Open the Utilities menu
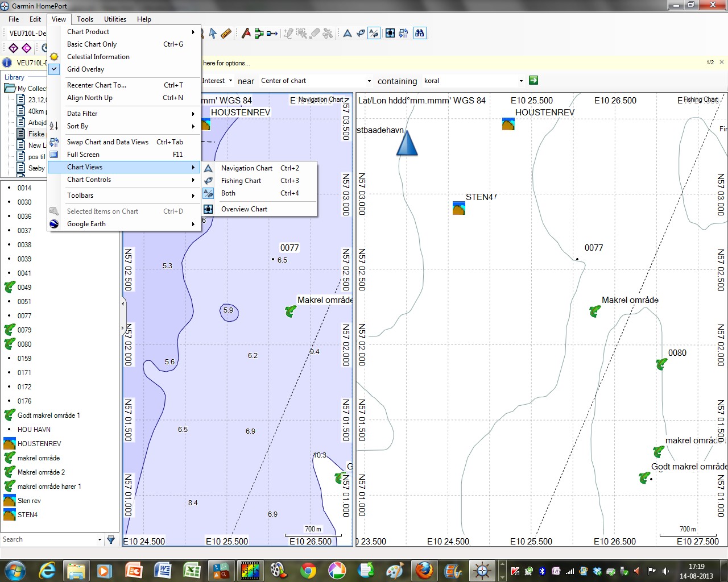Image resolution: width=728 pixels, height=582 pixels. [115, 19]
